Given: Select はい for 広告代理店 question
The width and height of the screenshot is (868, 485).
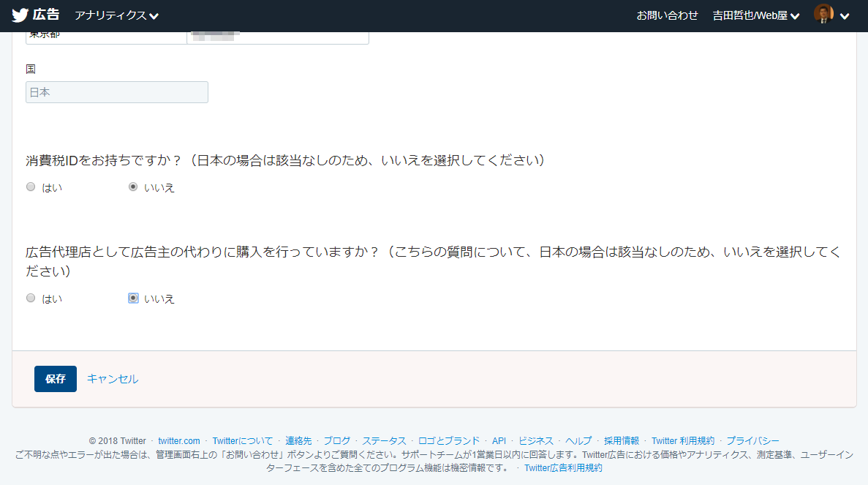Looking at the screenshot, I should [x=31, y=298].
